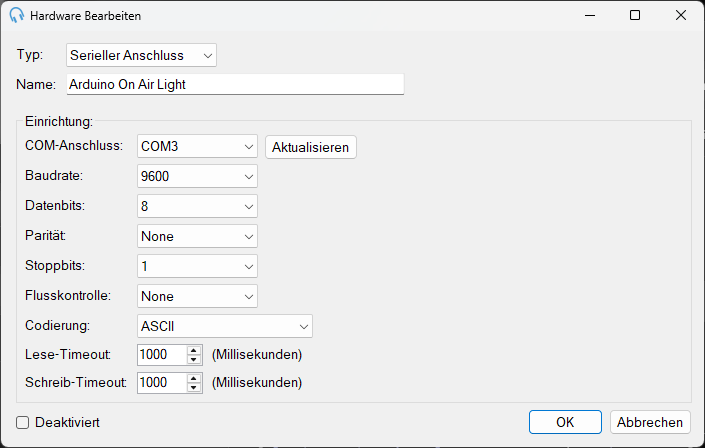Click the Lese-Timeout value field
Screen dimensions: 705x448
[162, 354]
